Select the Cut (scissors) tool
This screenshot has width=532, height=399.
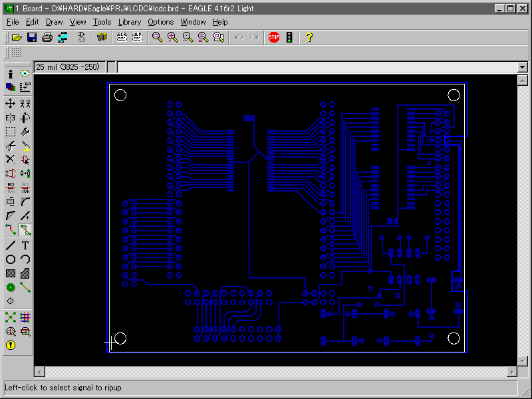point(11,146)
